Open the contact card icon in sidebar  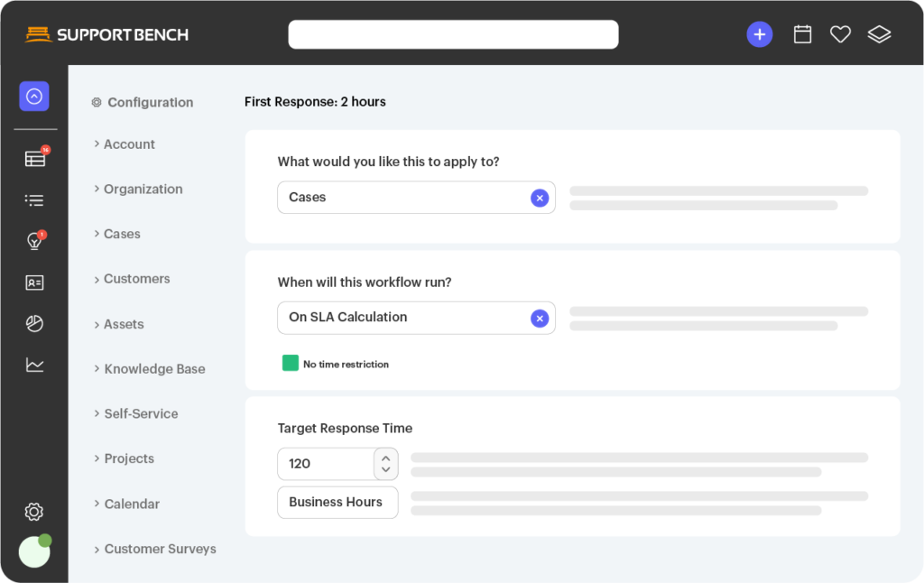pyautogui.click(x=34, y=282)
